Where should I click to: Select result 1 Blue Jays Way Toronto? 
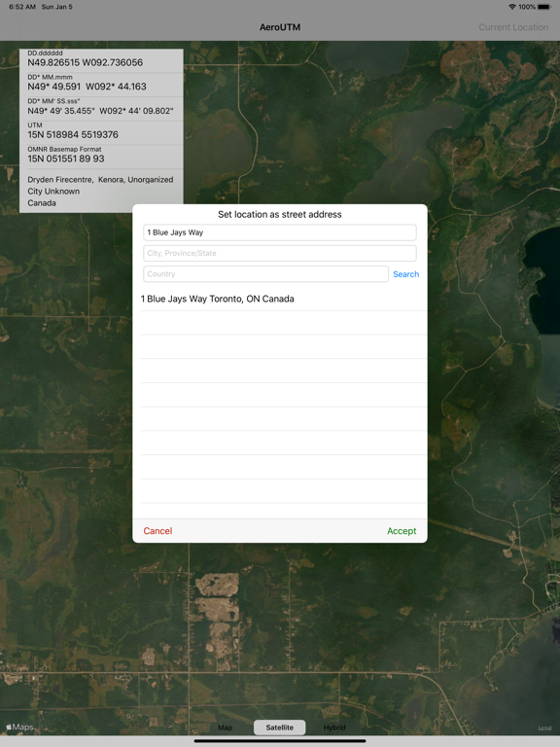coord(283,299)
